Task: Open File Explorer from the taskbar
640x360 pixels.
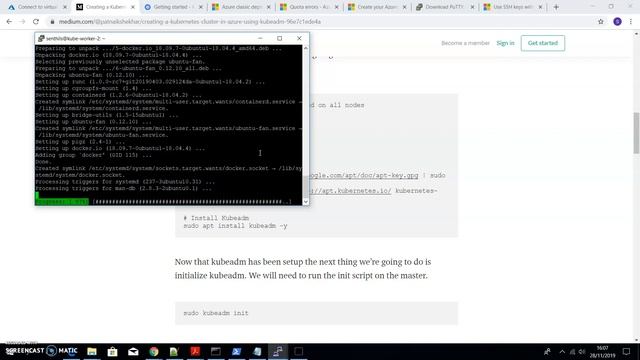Action: (x=92, y=351)
